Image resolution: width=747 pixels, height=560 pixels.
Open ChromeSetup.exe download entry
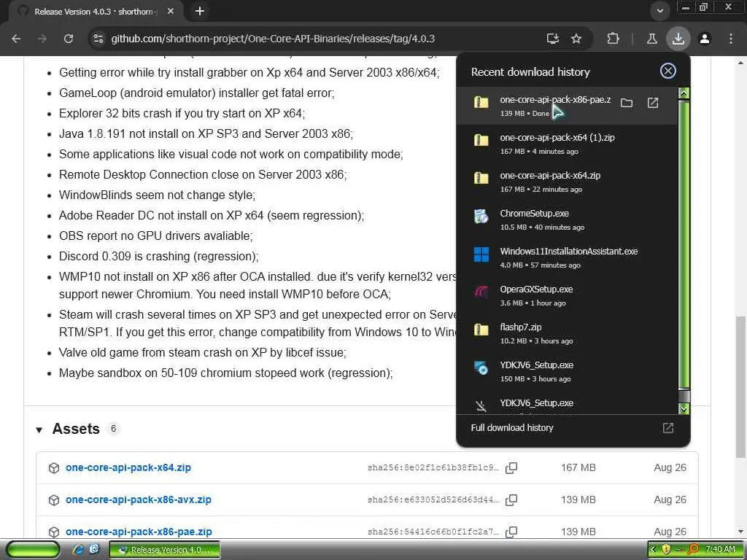[567, 219]
